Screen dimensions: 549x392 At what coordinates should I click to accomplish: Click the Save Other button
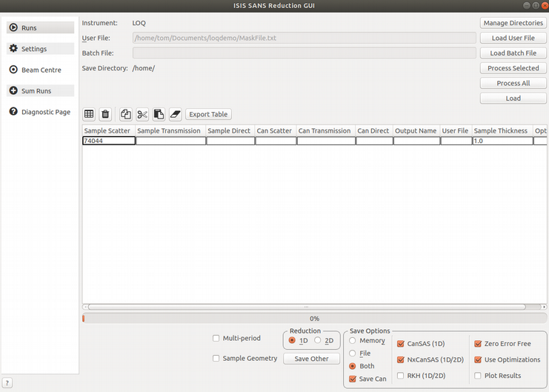(311, 359)
